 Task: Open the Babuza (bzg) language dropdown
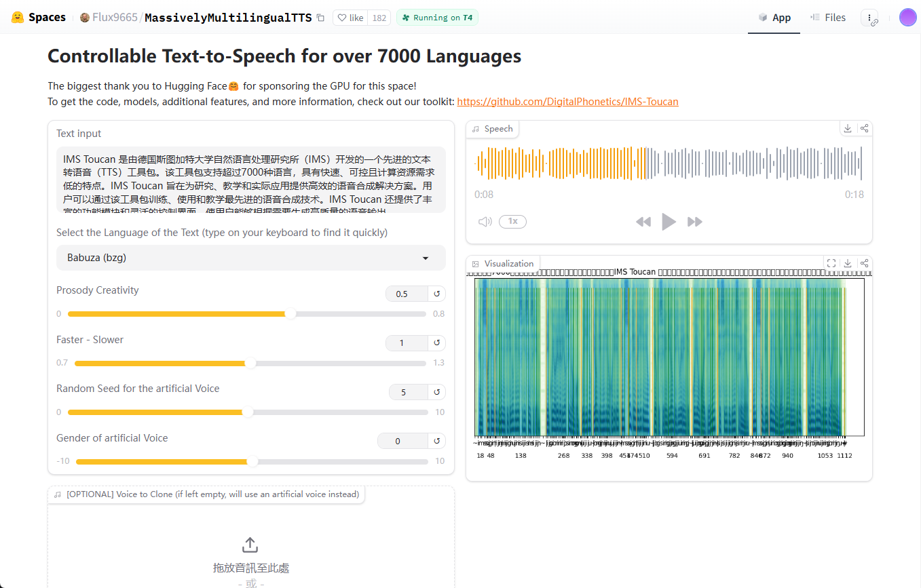(x=251, y=258)
